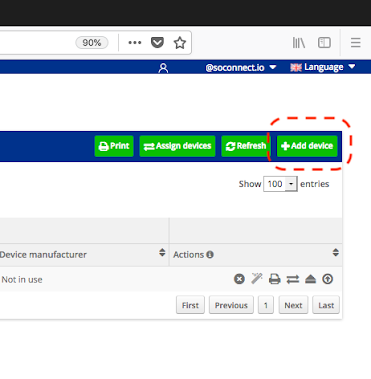The image size is (371, 379).
Task: Click the magic wand action icon
Action: (x=257, y=279)
